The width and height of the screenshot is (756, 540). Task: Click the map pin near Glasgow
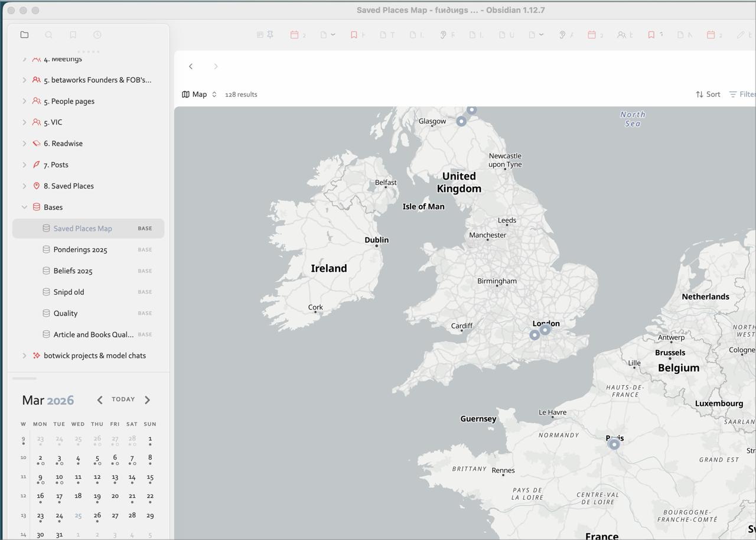click(461, 121)
